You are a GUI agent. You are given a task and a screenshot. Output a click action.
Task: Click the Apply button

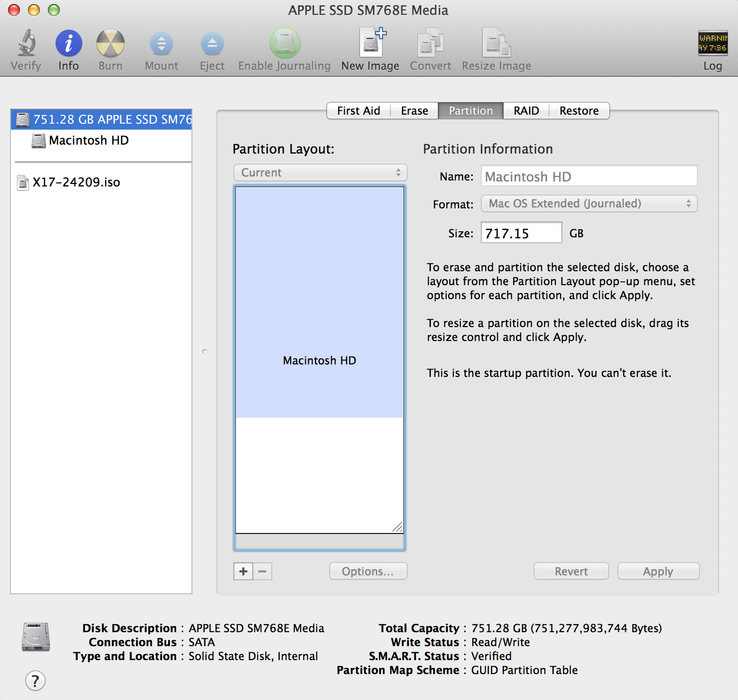pos(658,571)
